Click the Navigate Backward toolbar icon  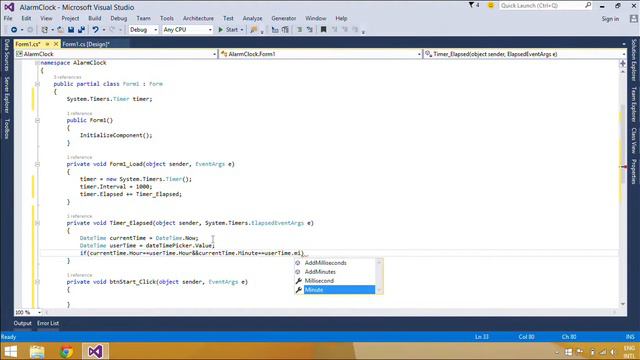[x=14, y=30]
